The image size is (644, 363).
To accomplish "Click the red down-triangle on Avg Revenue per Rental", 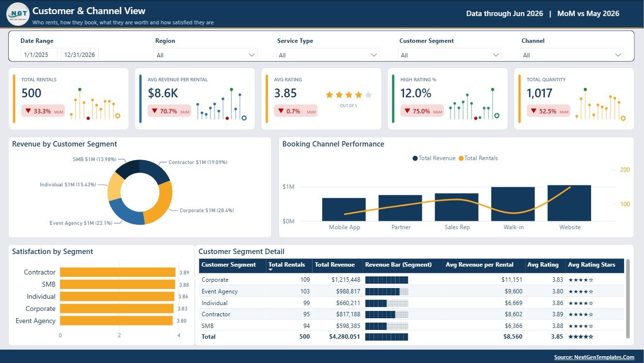I will tap(155, 111).
